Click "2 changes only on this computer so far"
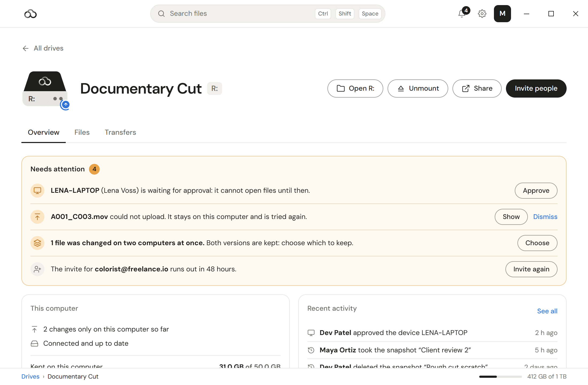 (x=106, y=329)
